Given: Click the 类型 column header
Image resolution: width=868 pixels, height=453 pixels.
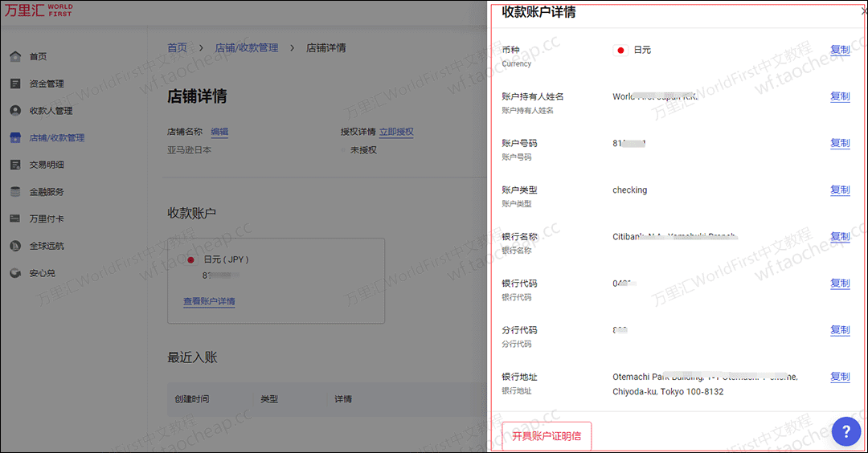Looking at the screenshot, I should 269,399.
